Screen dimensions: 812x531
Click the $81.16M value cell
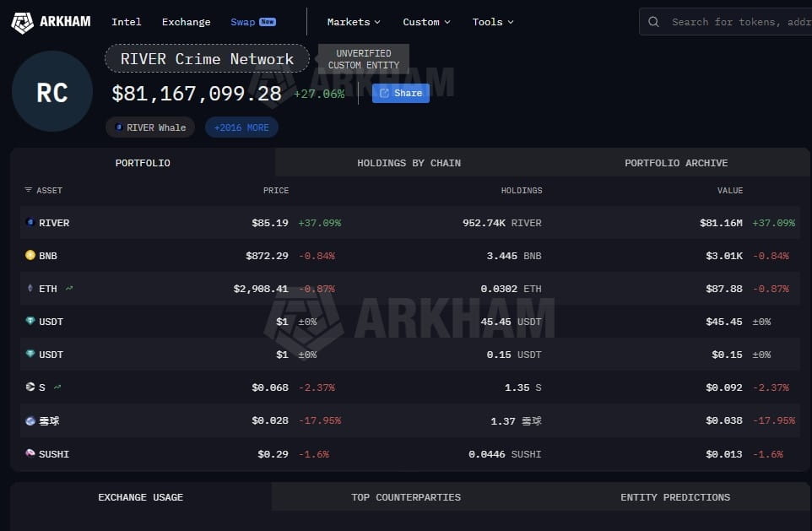tap(721, 223)
